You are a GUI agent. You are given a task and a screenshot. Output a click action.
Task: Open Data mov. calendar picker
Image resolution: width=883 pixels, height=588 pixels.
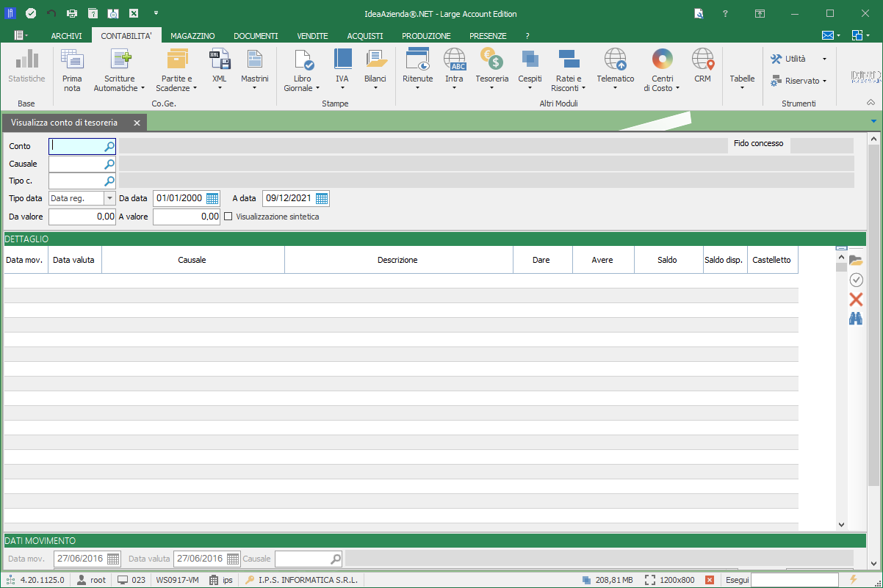pyautogui.click(x=112, y=559)
